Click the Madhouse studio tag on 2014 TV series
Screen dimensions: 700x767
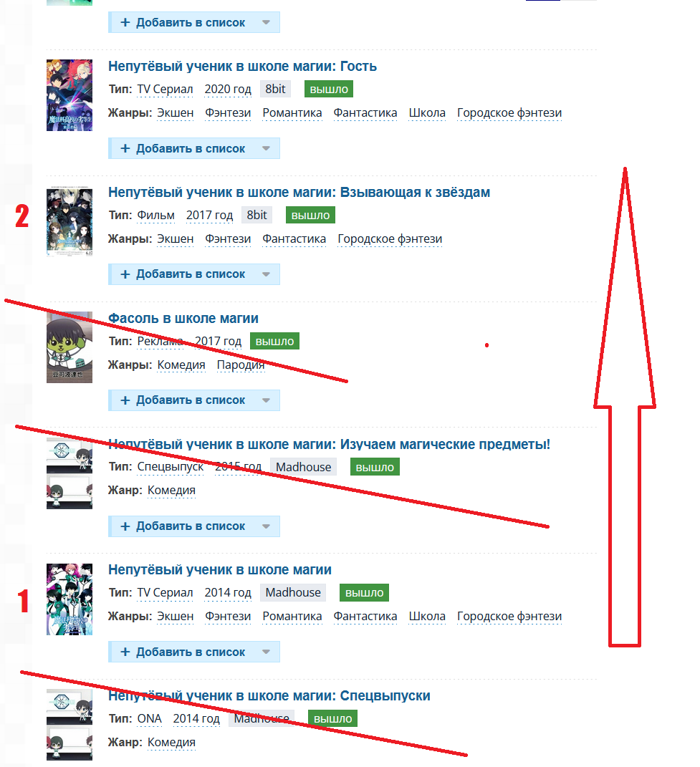[293, 592]
